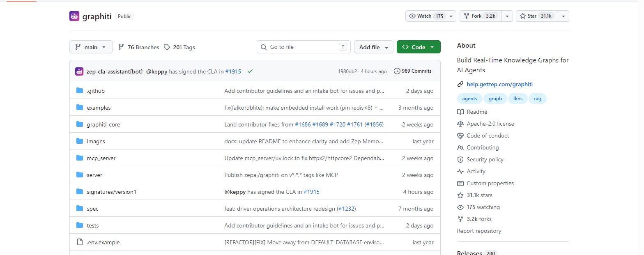The width and height of the screenshot is (644, 255).
Task: Open the mcp_server folder name
Action: (101, 158)
